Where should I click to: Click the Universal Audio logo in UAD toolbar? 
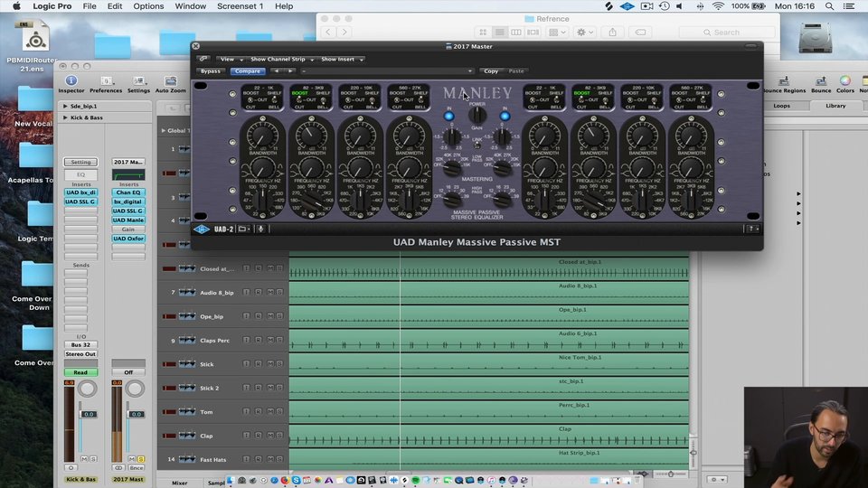click(x=202, y=229)
